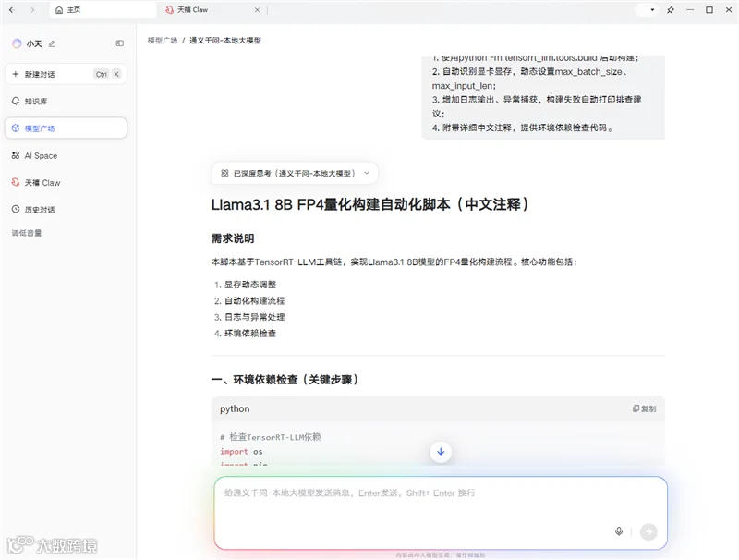Click the heading 一、环境依赖检查（关键步骤）
Viewport: 739px width, 560px height.
point(285,380)
